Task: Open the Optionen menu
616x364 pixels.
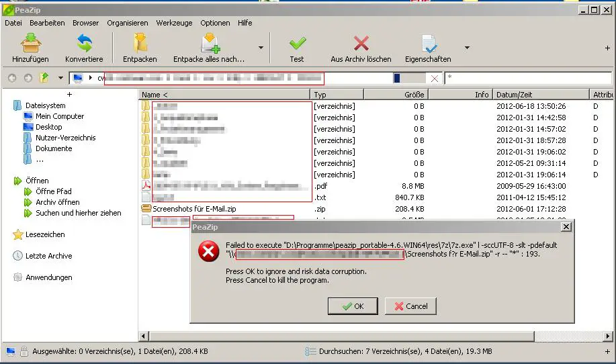Action: (x=215, y=23)
